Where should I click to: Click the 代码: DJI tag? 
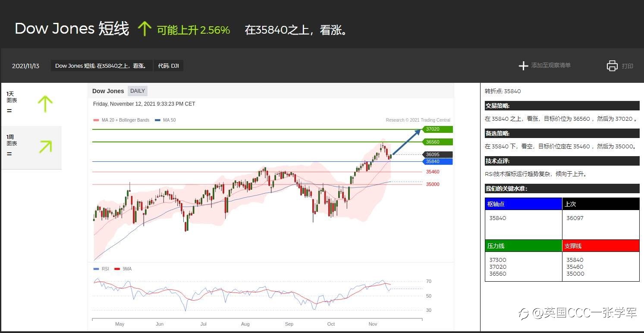[x=168, y=66]
